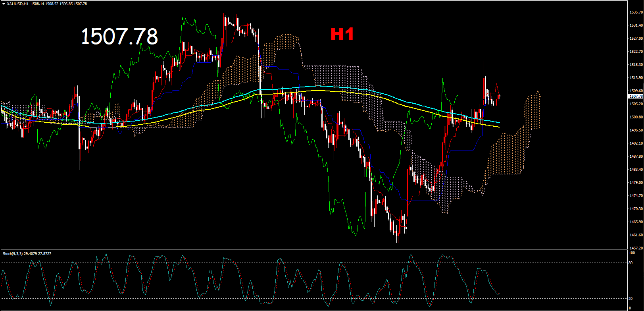This screenshot has height=311, width=644.
Task: Select the red H1 timeframe label
Action: tap(342, 35)
